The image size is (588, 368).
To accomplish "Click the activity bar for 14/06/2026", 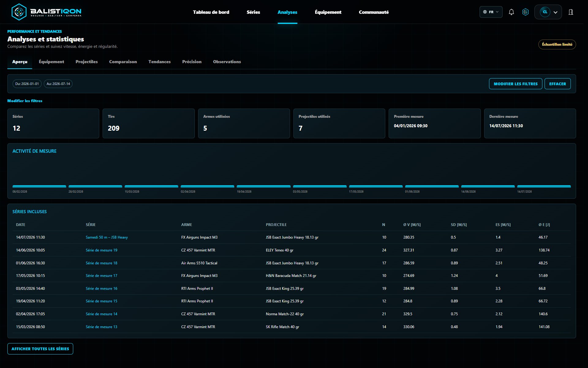I will click(x=488, y=186).
